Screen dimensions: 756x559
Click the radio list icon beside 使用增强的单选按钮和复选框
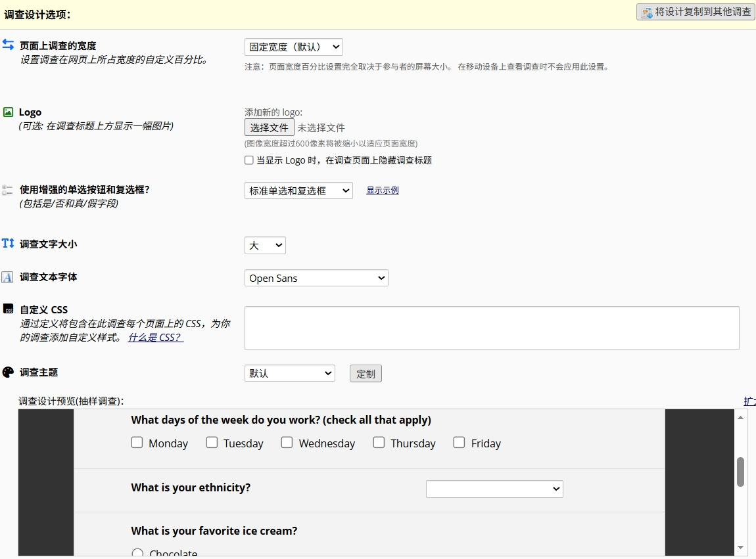pyautogui.click(x=7, y=190)
